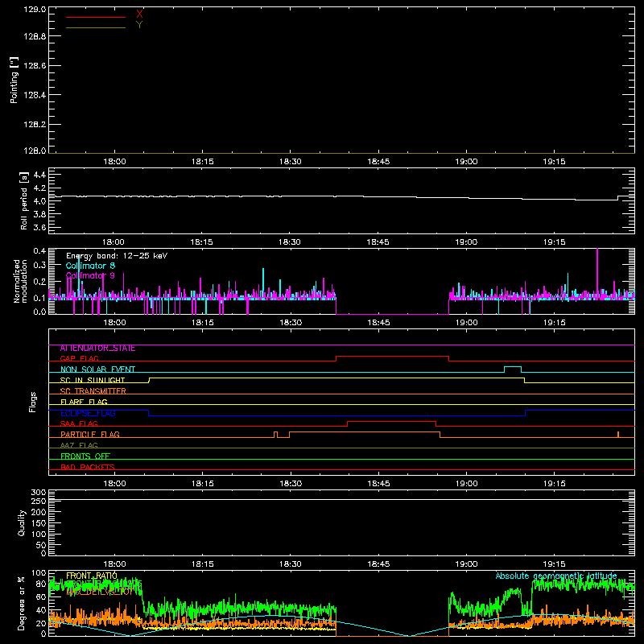Image resolution: width=644 pixels, height=644 pixels.
Task: Click the Quality axis title
Action: (x=22, y=522)
